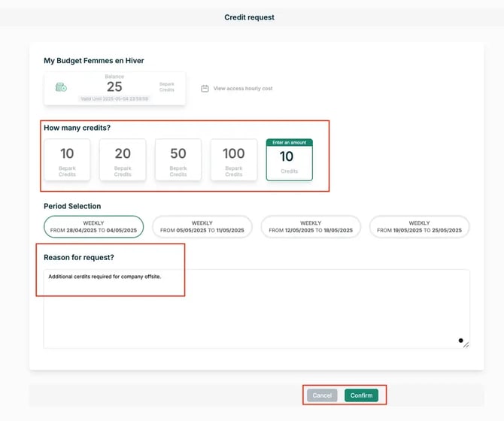504x421 pixels.
Task: Pick weekly period 12/05/2025 to 18/05/2025
Action: pyautogui.click(x=311, y=226)
